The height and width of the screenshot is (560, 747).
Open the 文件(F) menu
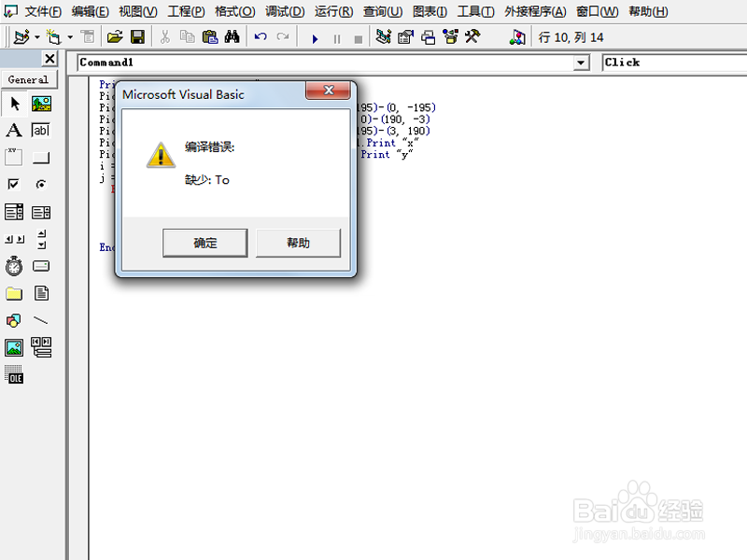[x=43, y=11]
